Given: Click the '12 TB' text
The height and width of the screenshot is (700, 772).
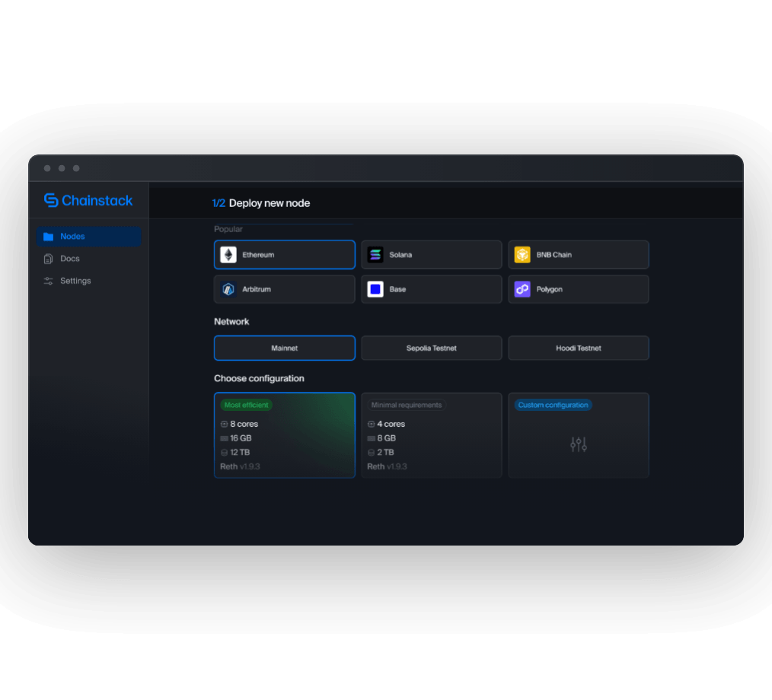Looking at the screenshot, I should point(241,453).
